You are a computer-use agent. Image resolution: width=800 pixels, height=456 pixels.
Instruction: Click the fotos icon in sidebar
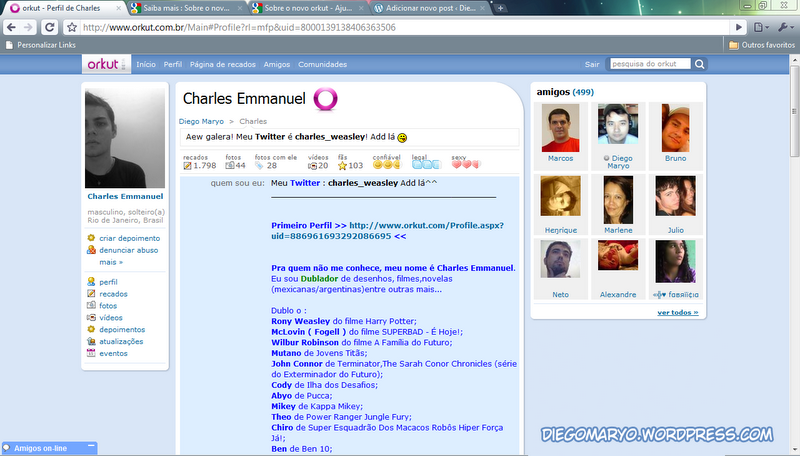click(x=91, y=305)
